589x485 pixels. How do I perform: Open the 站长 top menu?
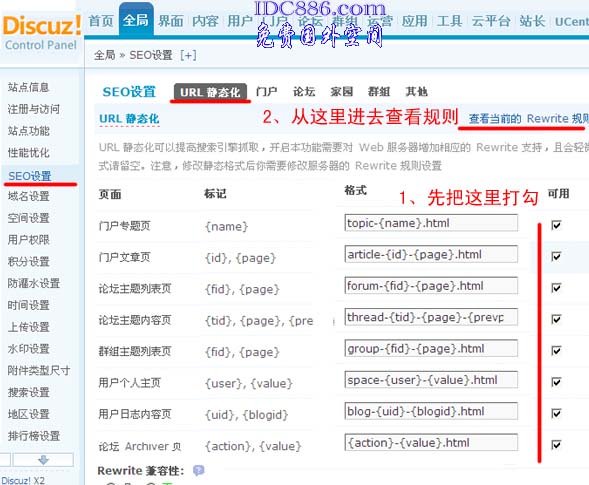pos(532,21)
